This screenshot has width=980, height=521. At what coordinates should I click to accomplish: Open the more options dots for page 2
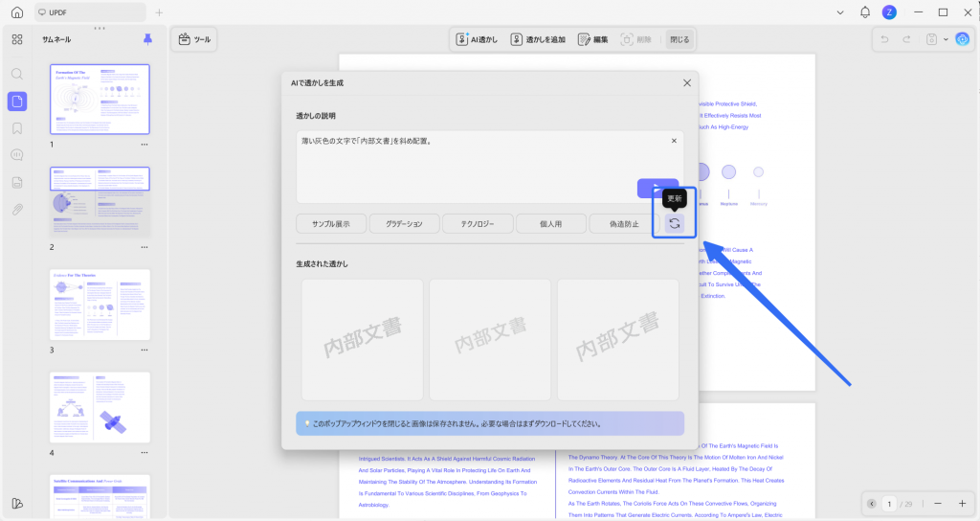(145, 247)
